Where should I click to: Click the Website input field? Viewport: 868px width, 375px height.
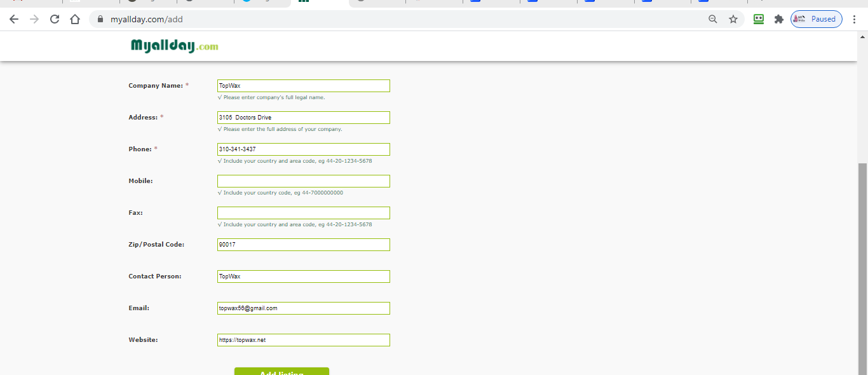click(x=304, y=340)
